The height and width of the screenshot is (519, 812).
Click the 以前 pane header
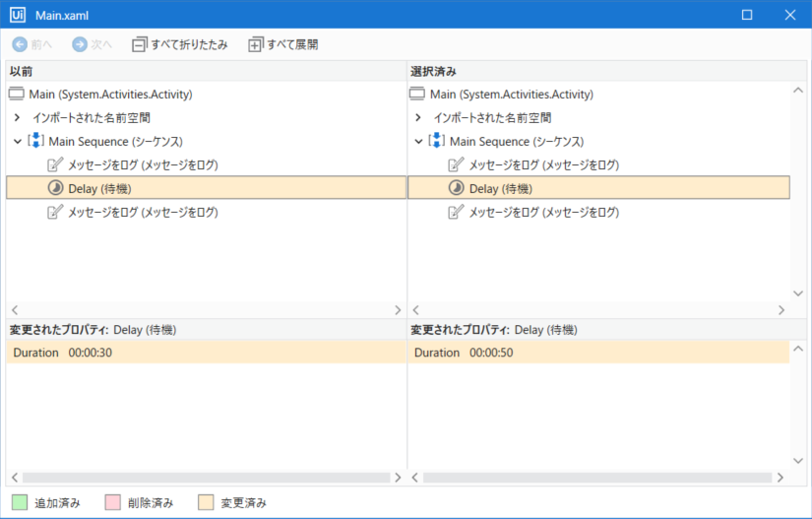(x=206, y=71)
